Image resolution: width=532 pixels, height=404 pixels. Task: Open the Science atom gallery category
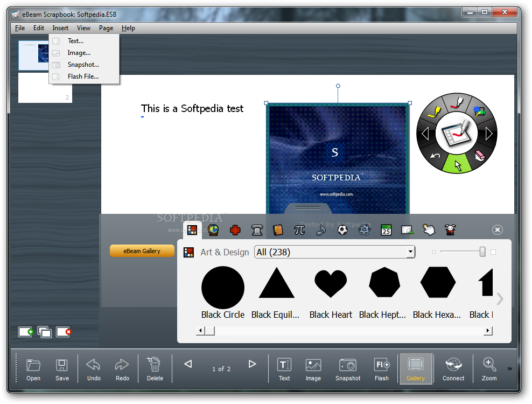[x=365, y=230]
